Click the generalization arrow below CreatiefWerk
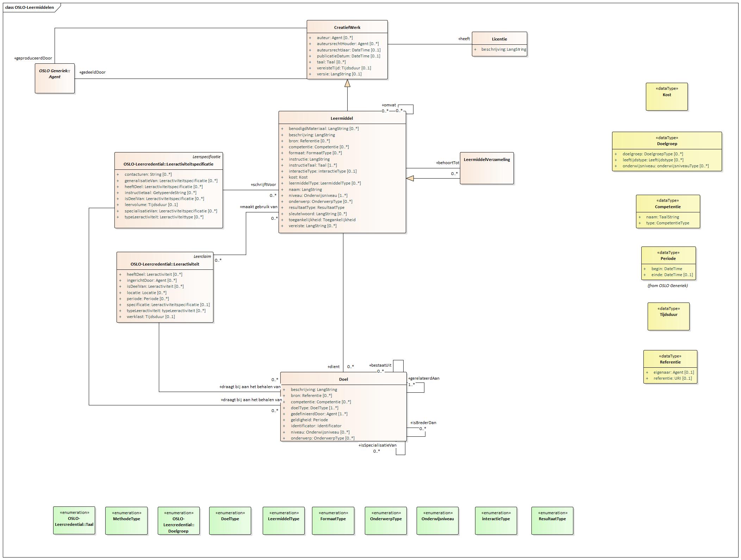 [x=347, y=83]
